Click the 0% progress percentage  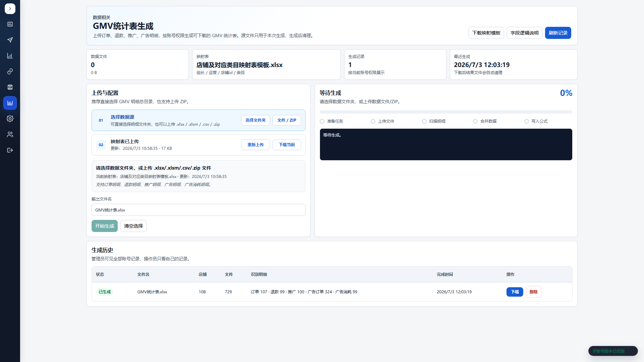pyautogui.click(x=566, y=93)
